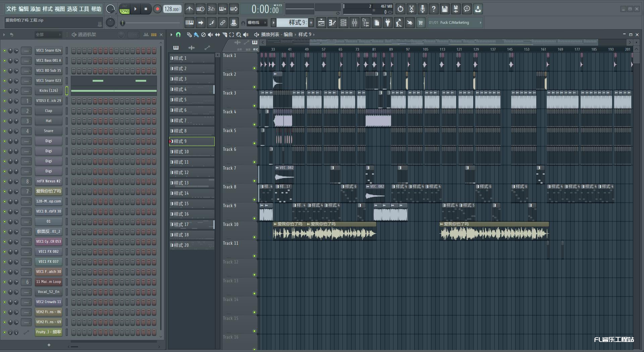Image resolution: width=644 pixels, height=352 pixels.
Task: Start playback with the play button
Action: click(136, 9)
